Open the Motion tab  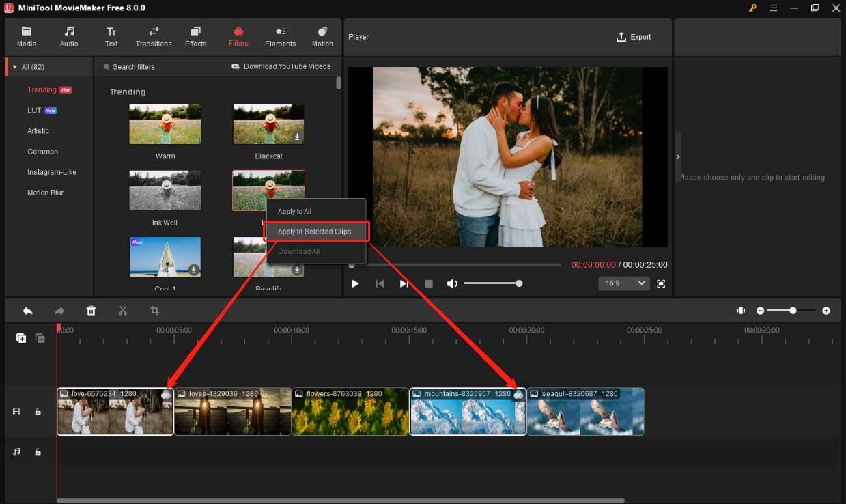[322, 37]
